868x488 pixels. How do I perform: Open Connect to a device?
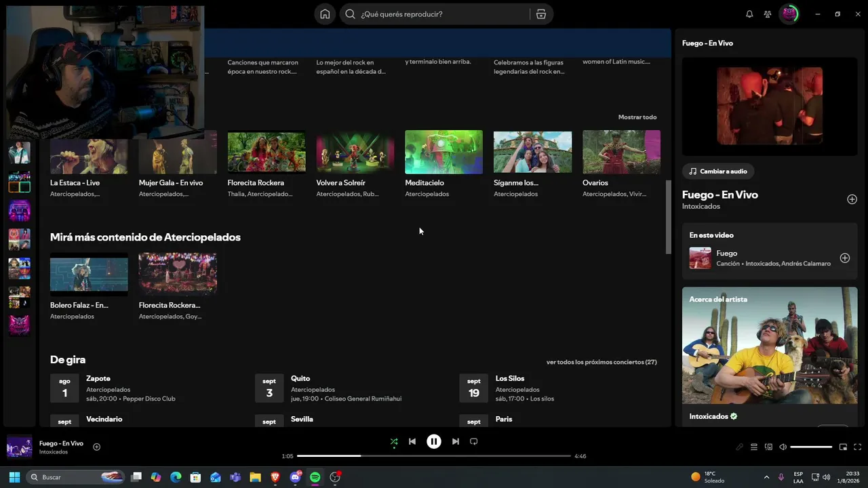click(x=768, y=447)
